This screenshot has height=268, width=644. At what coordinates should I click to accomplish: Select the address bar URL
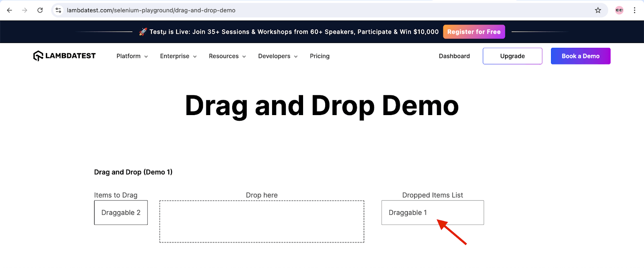tap(151, 10)
